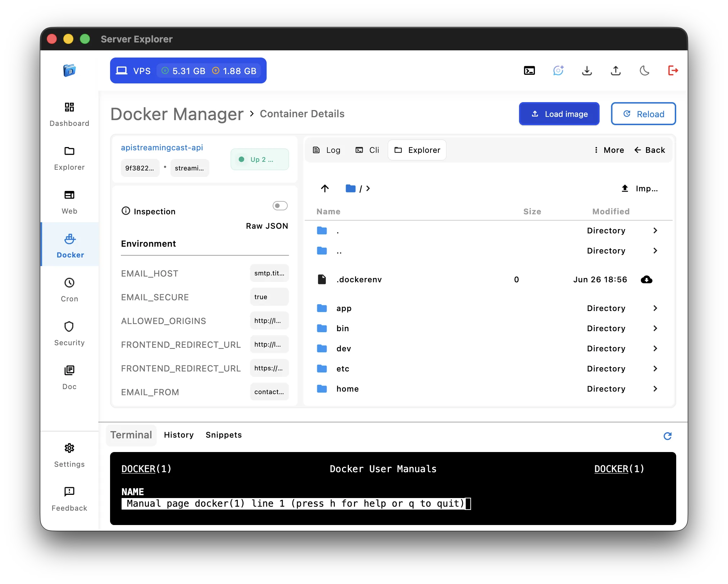
Task: Open the terminal icon in the top toolbar
Action: [x=529, y=70]
